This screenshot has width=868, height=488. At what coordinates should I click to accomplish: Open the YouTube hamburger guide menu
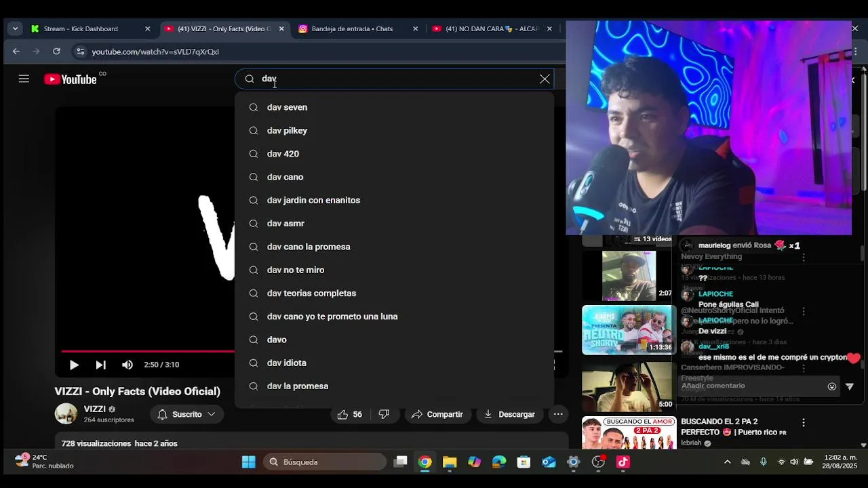[x=24, y=79]
